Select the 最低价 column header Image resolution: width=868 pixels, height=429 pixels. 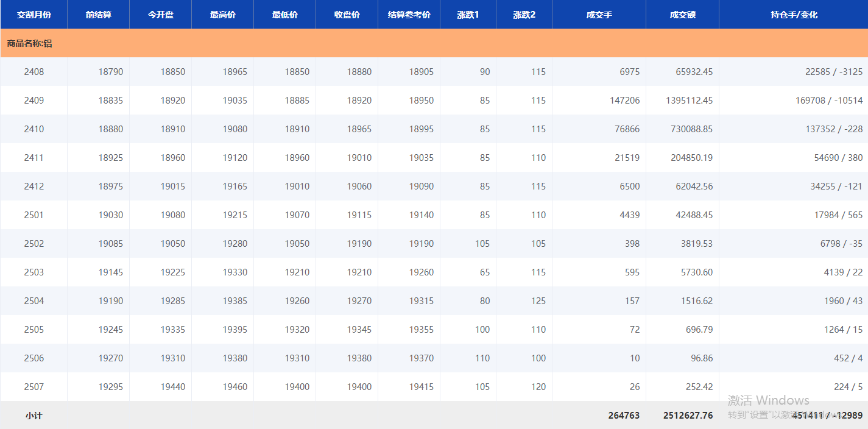coord(284,15)
